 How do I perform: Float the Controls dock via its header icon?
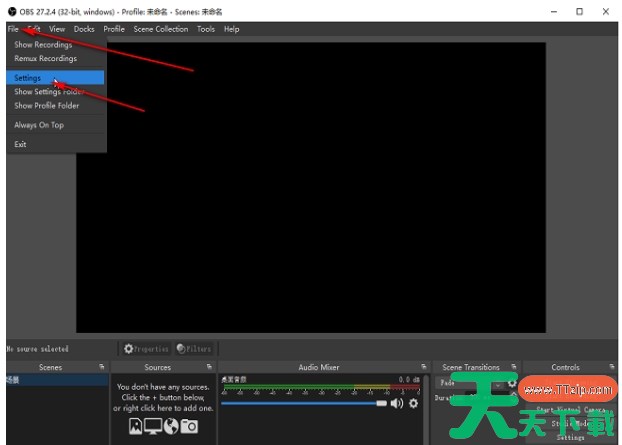pyautogui.click(x=611, y=367)
